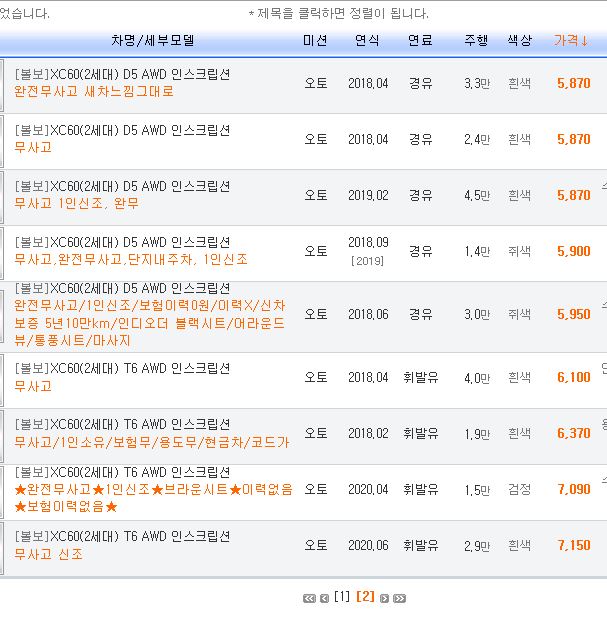The image size is (607, 621).
Task: Open XC60 D5 listing dated 2019.02
Action: (x=122, y=186)
